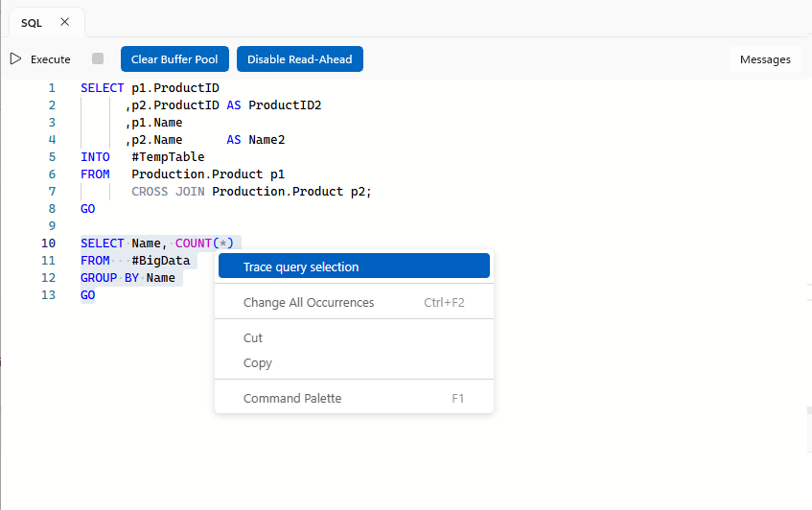Click the gray stop square icon
Screen dimensions: 812x510
(98, 58)
